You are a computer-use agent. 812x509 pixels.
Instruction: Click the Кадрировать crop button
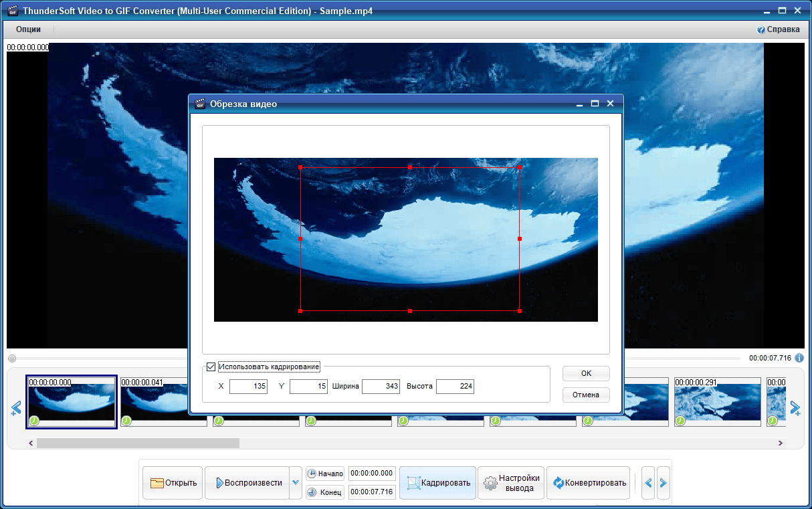(438, 483)
